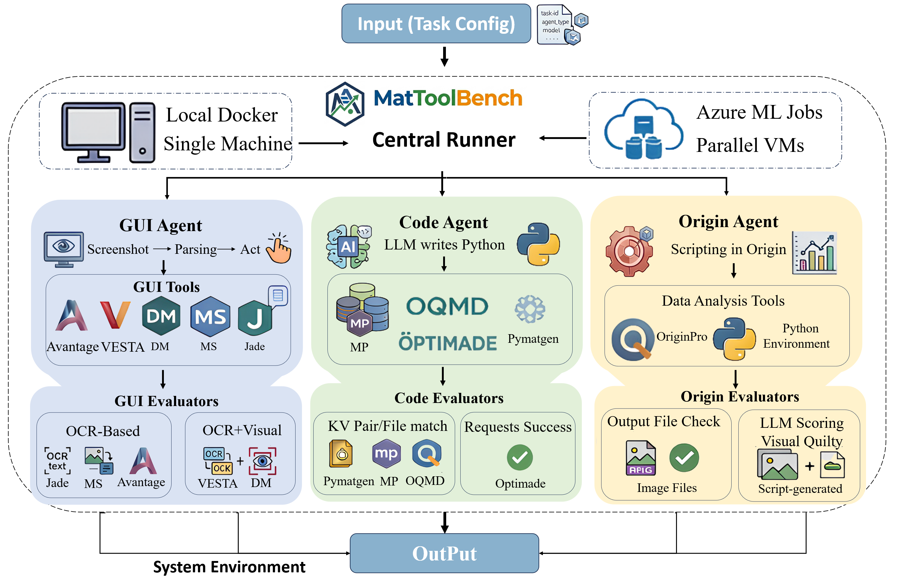Viewport: 897px width, 588px height.
Task: Toggle the green checkmark under Requests Success
Action: click(519, 458)
